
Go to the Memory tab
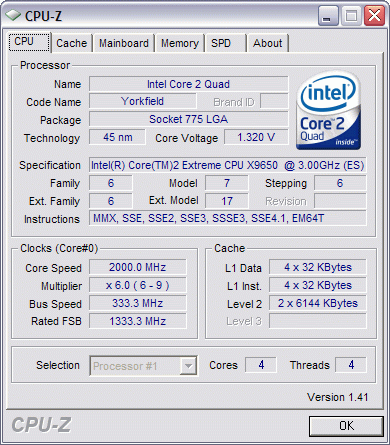click(180, 43)
